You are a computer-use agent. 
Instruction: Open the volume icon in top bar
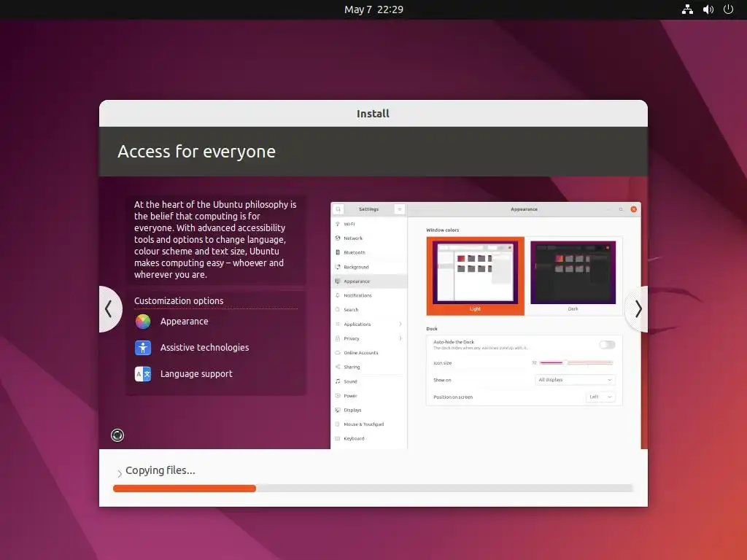tap(708, 9)
